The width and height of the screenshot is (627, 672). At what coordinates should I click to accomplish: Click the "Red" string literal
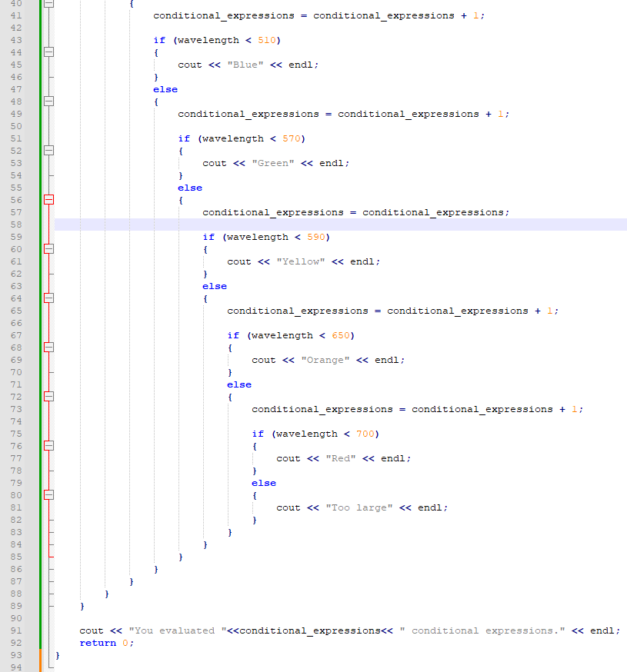[x=341, y=458]
